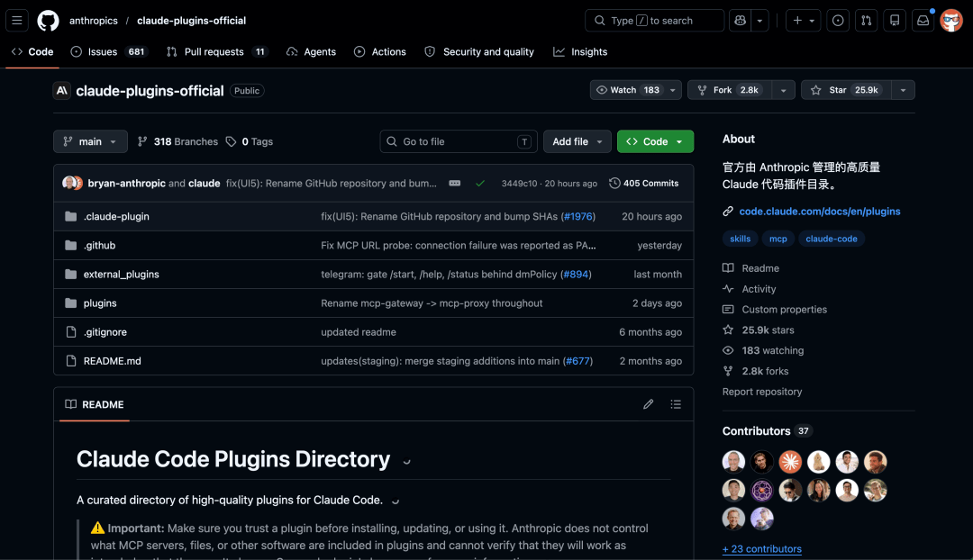Open pull requests icon in header
The image size is (973, 560).
click(867, 21)
